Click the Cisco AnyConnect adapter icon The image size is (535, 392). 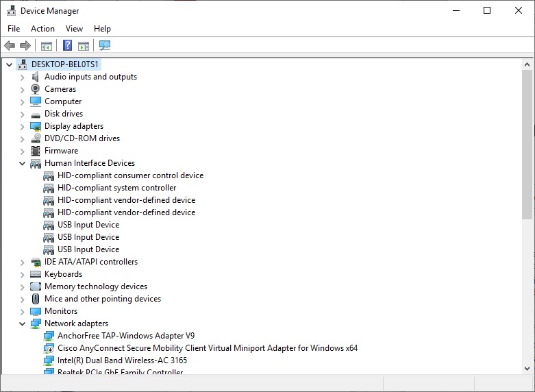(x=49, y=348)
